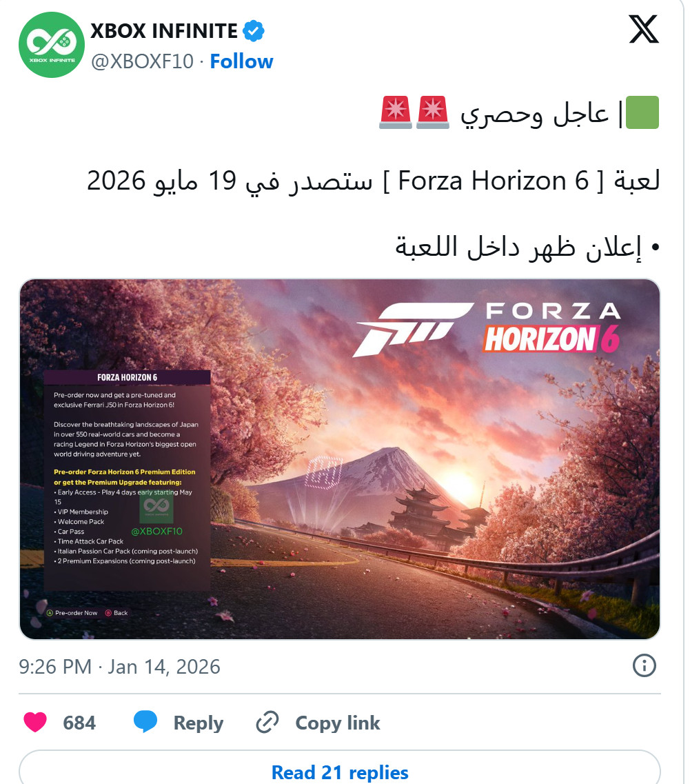Screen dimensions: 690x784
Task: Click Copy link text
Action: 338,723
